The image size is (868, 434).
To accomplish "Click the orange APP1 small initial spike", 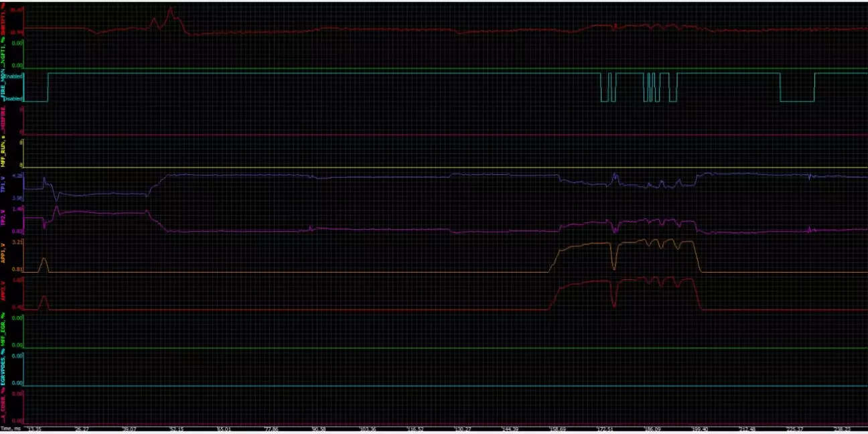I will [x=44, y=259].
